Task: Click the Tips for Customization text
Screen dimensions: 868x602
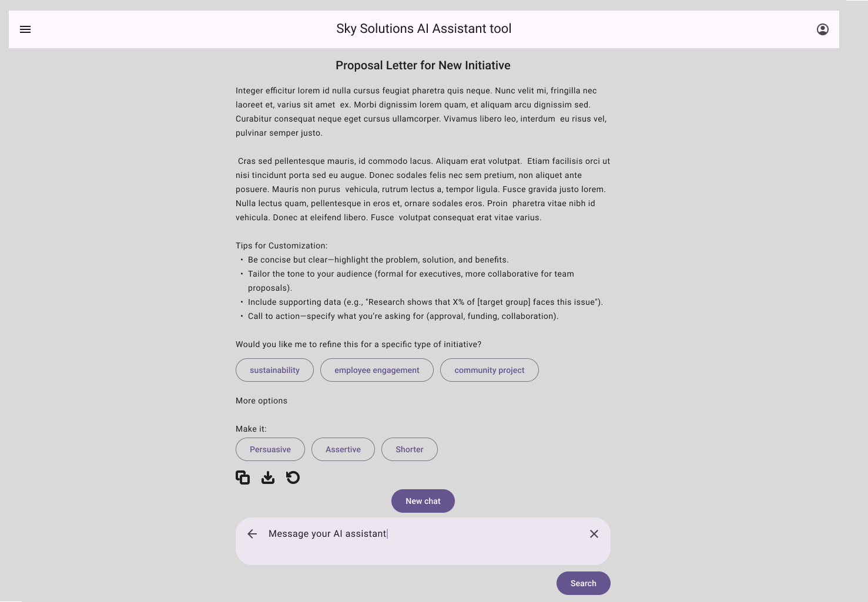Action: point(281,245)
